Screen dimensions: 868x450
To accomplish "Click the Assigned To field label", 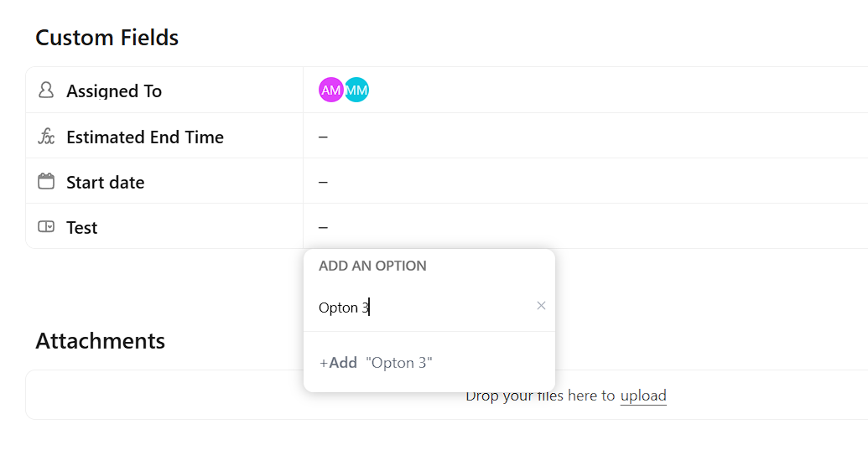I will pos(114,91).
